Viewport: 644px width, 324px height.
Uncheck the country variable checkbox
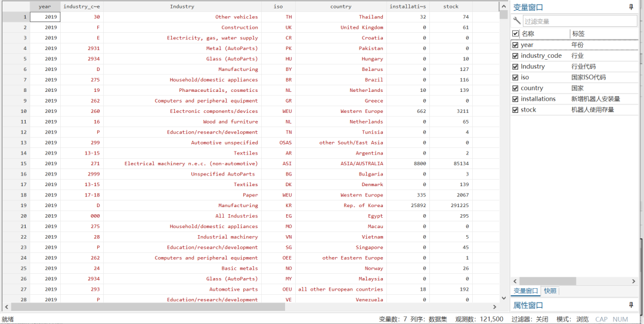click(515, 88)
